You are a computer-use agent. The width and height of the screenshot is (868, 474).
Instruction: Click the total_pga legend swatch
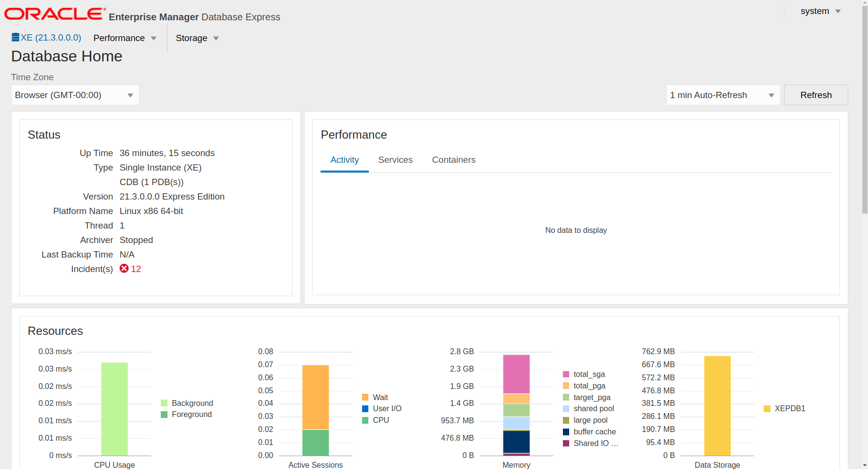click(x=566, y=386)
